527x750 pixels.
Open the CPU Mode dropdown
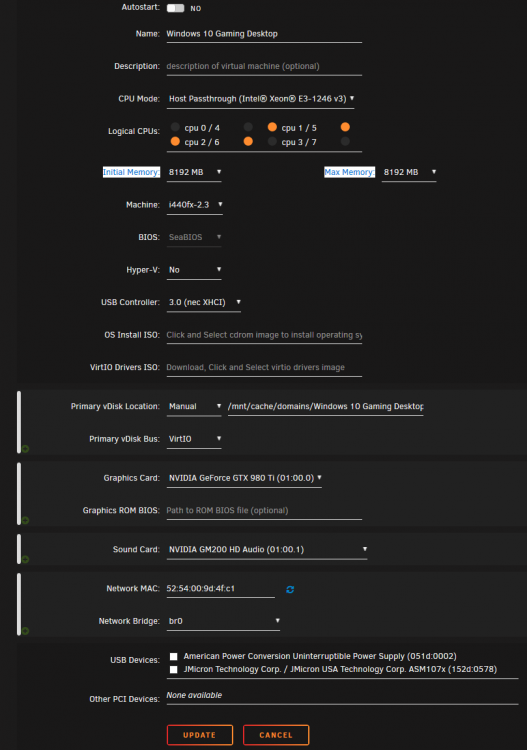click(261, 99)
